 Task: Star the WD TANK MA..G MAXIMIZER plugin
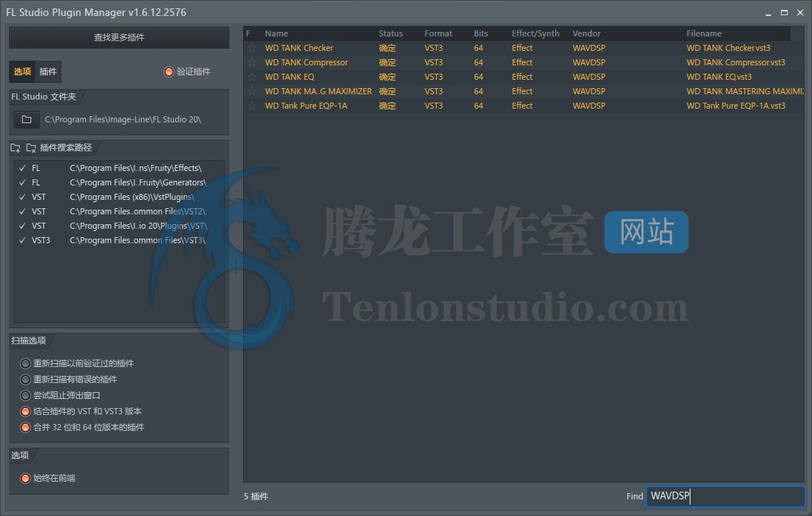tap(251, 92)
